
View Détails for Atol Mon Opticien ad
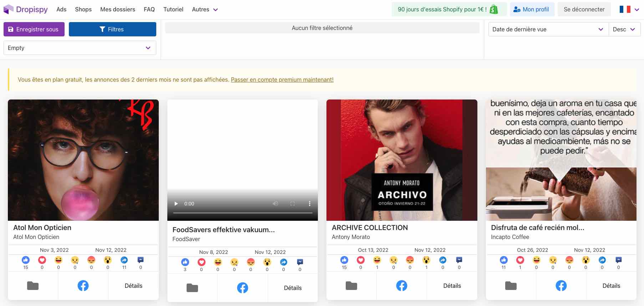click(133, 286)
